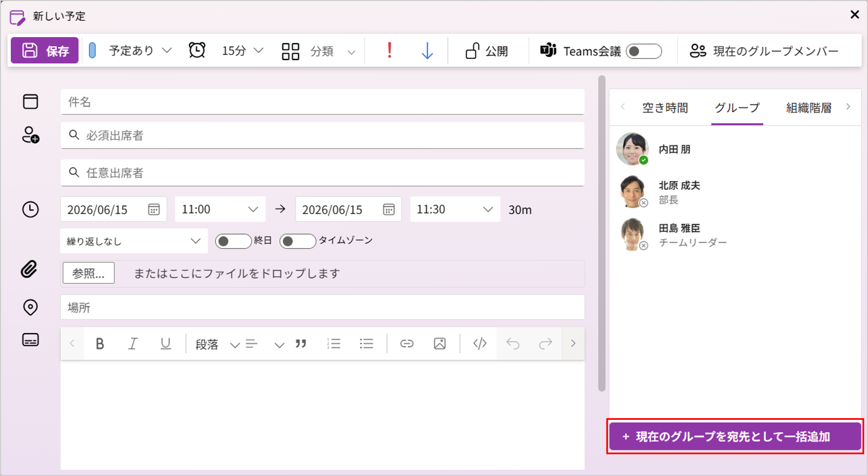Insert a block quote
This screenshot has width=868, height=476.
tap(301, 344)
